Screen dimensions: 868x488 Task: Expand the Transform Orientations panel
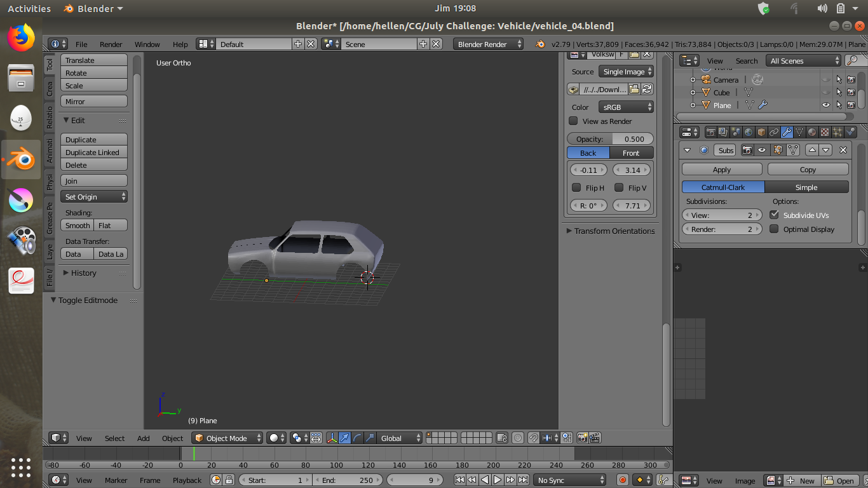610,231
